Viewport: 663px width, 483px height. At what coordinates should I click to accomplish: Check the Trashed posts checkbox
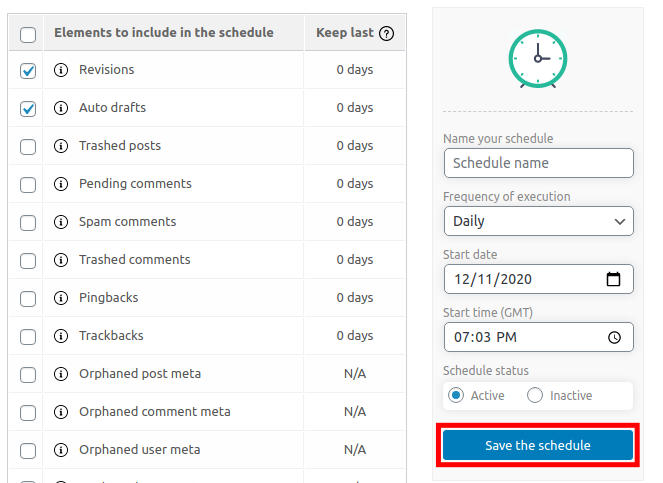pyautogui.click(x=28, y=147)
